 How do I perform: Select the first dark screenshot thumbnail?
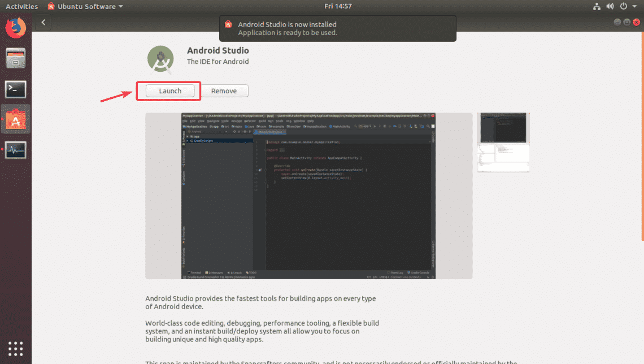503,128
